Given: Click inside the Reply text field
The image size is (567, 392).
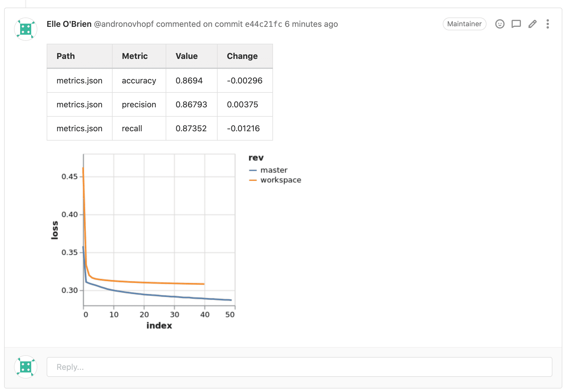Looking at the screenshot, I should [299, 367].
